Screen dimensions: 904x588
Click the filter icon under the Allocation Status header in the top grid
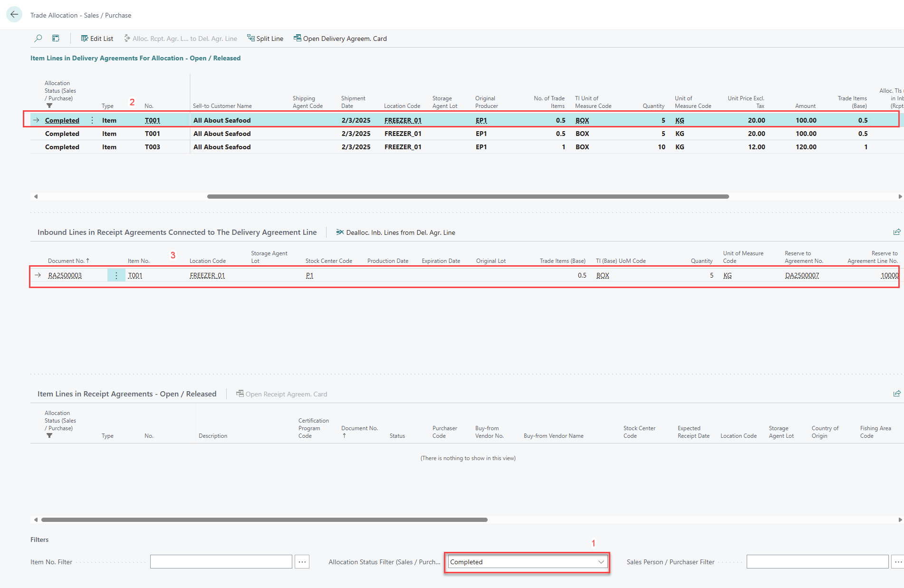[x=49, y=106]
